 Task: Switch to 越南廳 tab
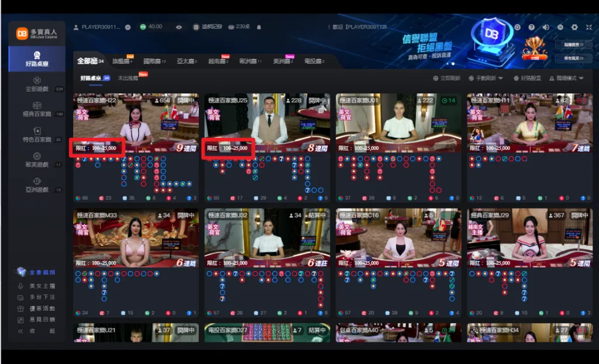coord(218,61)
